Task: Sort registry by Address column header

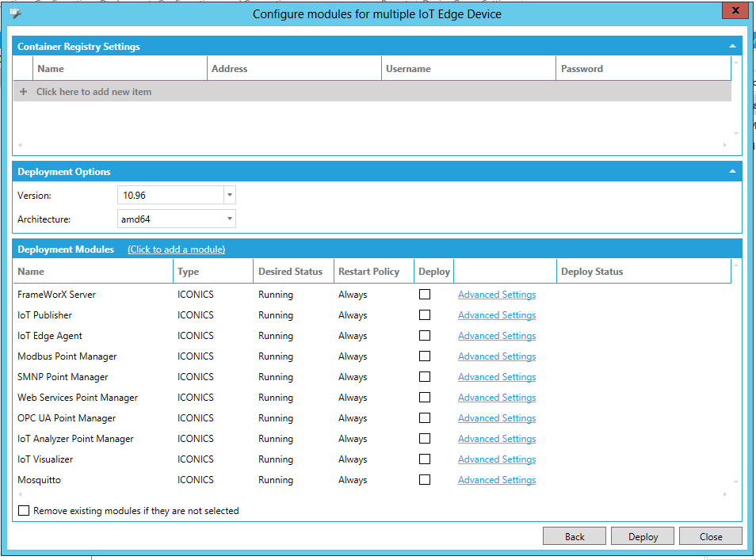Action: pos(294,68)
